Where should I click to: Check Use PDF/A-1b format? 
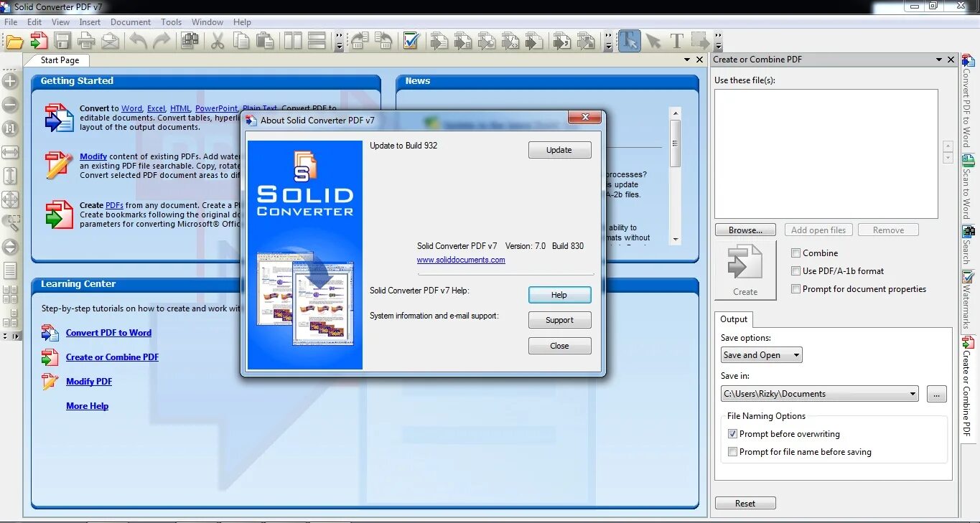(x=795, y=271)
